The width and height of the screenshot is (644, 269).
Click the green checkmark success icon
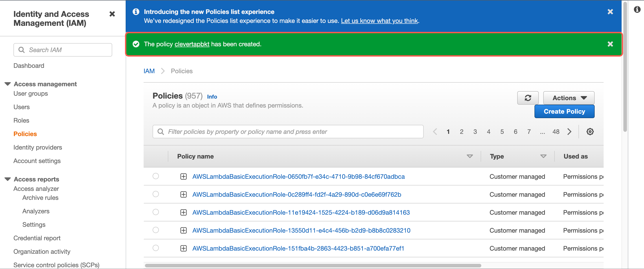click(x=136, y=44)
